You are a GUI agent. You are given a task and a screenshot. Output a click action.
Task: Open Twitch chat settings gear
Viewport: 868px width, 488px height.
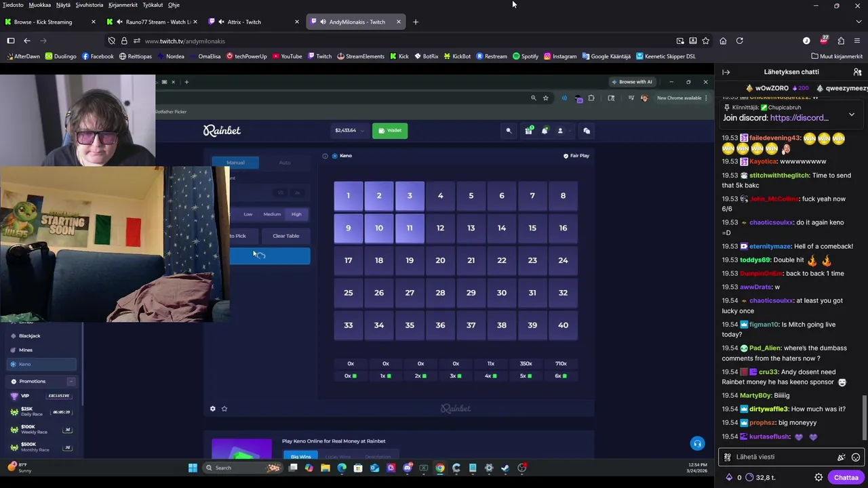click(x=818, y=477)
